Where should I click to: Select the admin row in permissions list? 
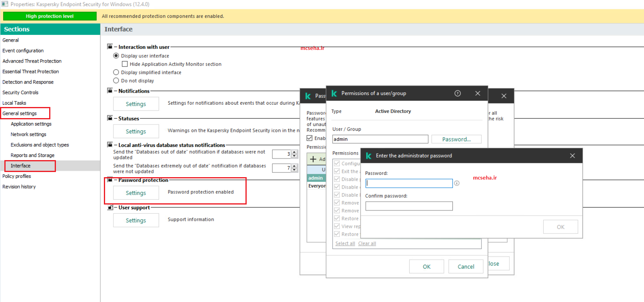316,178
